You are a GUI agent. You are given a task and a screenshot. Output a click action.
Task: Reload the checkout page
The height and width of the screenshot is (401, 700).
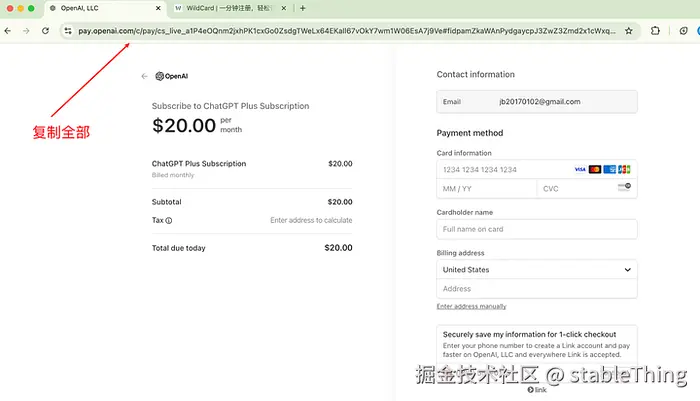point(45,31)
